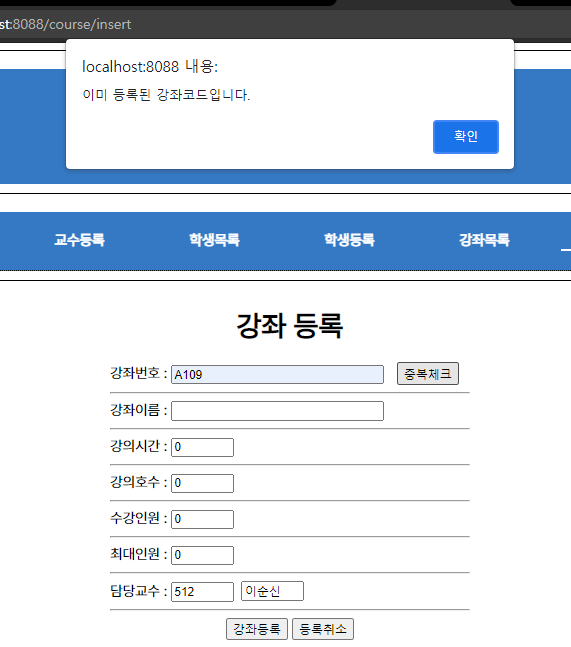Click the empty 강좌이름 input field
Screen dimensions: 571x647
coord(277,411)
